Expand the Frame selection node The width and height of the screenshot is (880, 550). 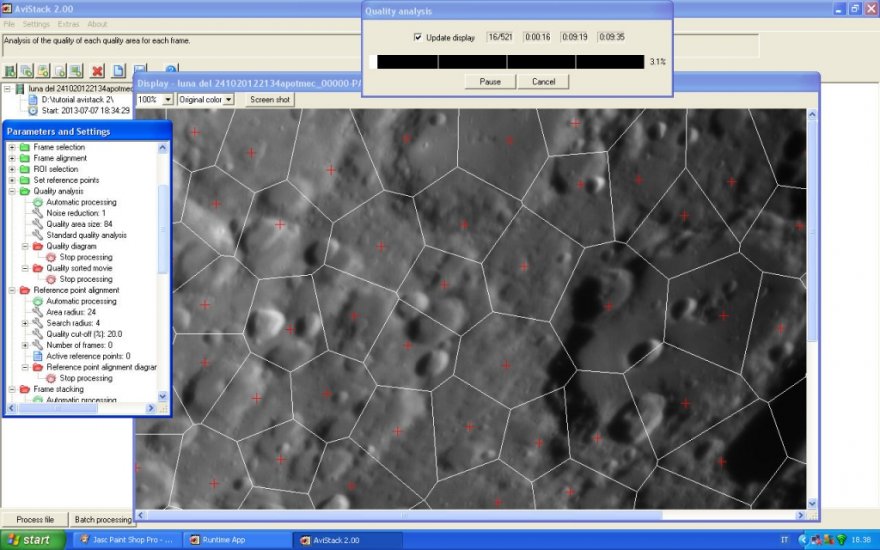coord(12,147)
